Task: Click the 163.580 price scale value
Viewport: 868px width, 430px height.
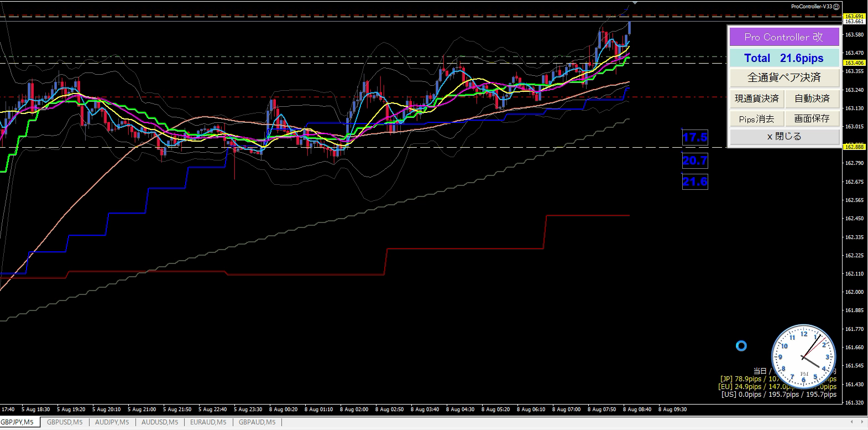Action: pos(854,34)
